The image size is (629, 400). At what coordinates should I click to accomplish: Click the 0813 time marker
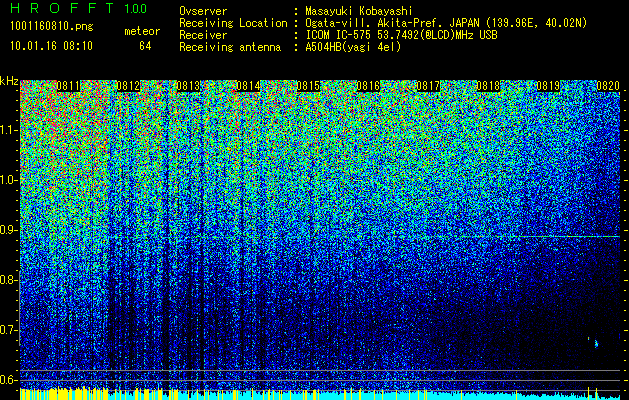[x=188, y=86]
